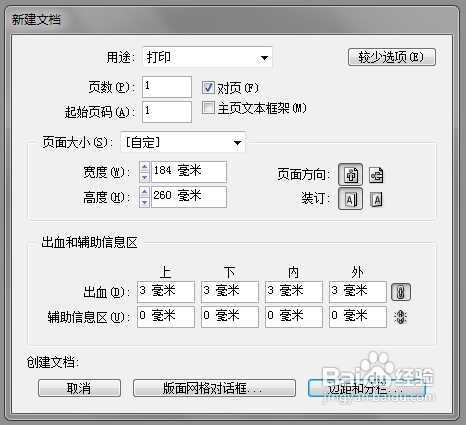This screenshot has height=425, width=466.
Task: Click the 出血 内 field
Action: pyautogui.click(x=294, y=292)
